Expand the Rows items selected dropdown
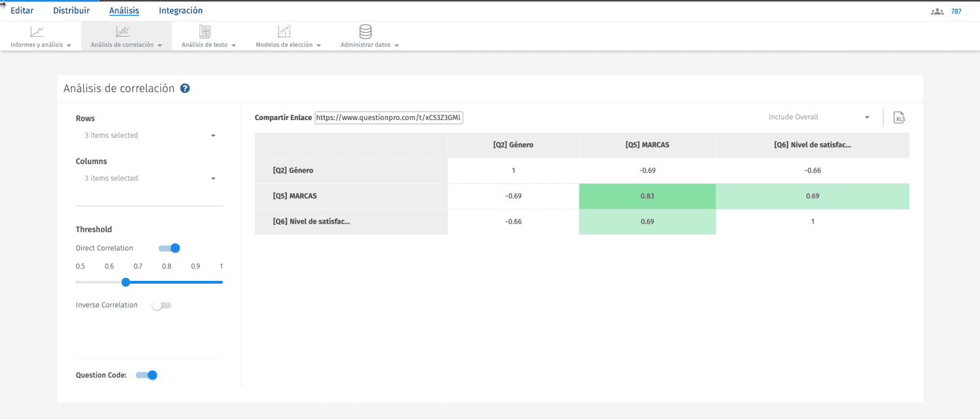 coord(149,136)
